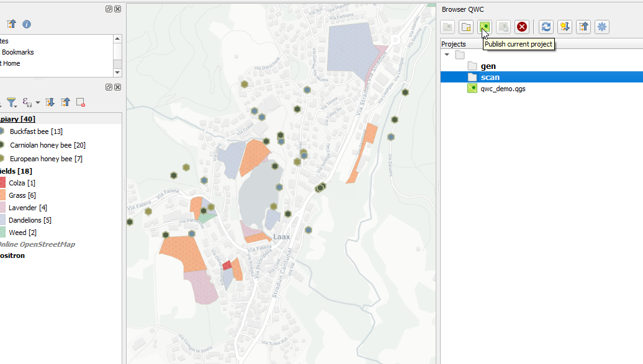The height and width of the screenshot is (364, 643).
Task: Select the Carniolan honey bee legend entry
Action: pos(47,145)
